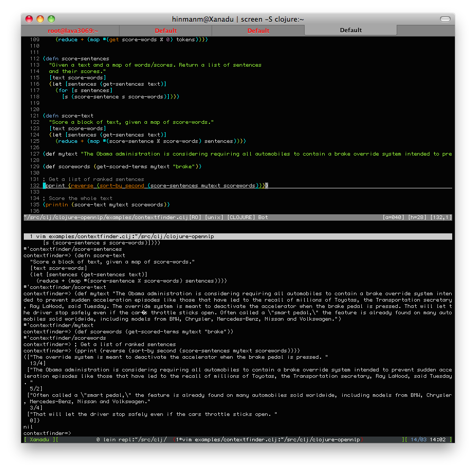Click the nil output line in REPL
Screen dimensions: 476x472
coord(28,426)
